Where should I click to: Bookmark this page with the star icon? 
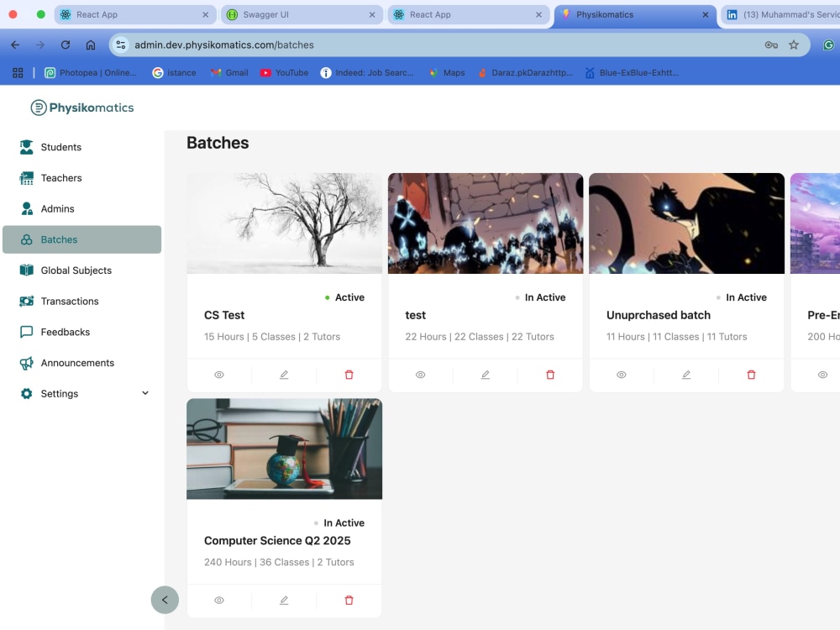(x=794, y=45)
